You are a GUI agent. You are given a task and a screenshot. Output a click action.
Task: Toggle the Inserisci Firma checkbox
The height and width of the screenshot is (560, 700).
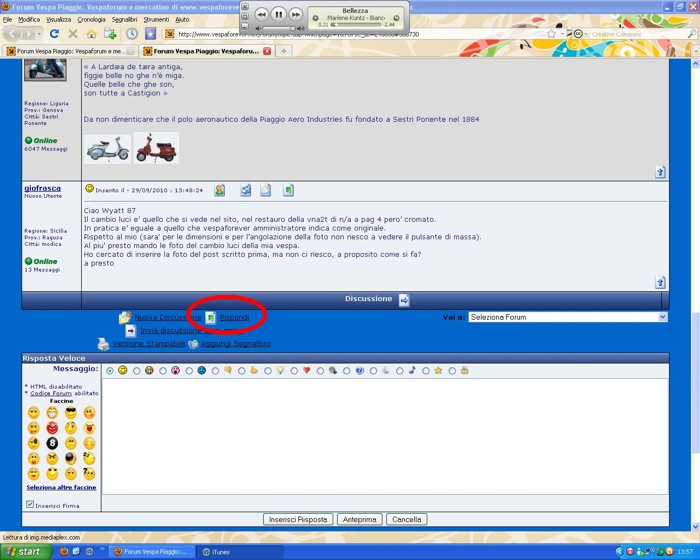[30, 505]
